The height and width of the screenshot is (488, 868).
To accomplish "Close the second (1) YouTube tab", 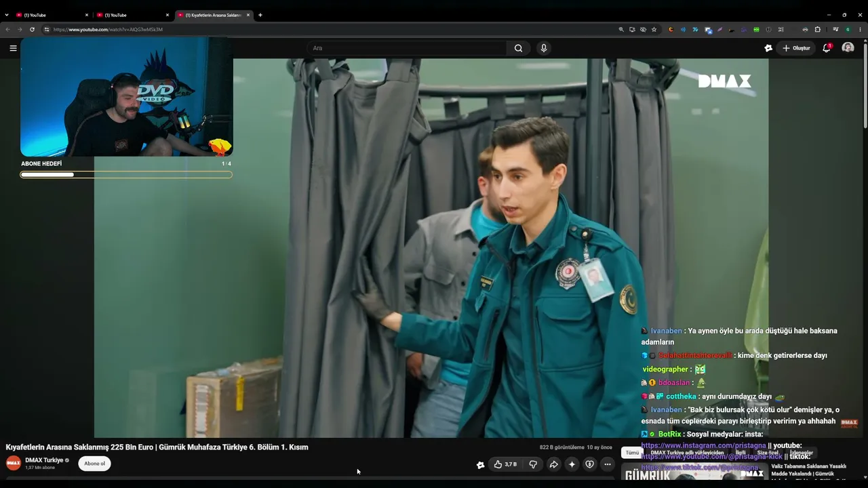I will [167, 15].
